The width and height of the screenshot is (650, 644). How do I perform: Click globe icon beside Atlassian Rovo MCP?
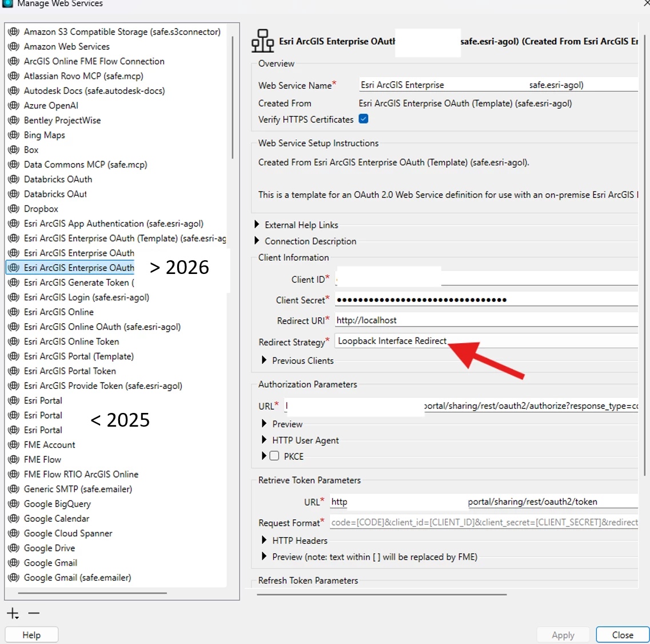(14, 76)
